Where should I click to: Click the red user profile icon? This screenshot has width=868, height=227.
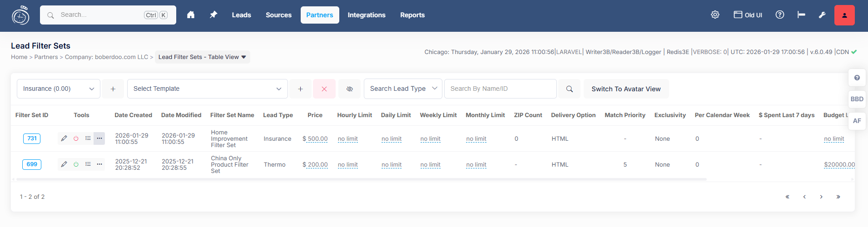pyautogui.click(x=844, y=15)
